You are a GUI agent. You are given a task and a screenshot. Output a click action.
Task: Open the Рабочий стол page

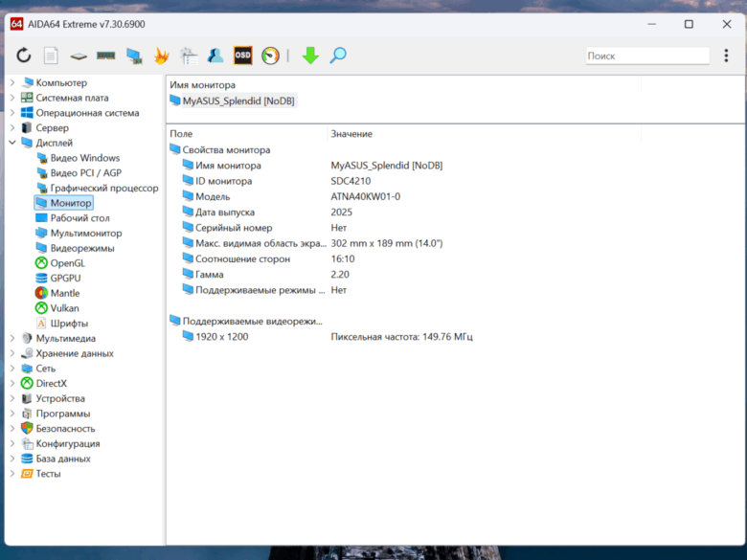[73, 218]
